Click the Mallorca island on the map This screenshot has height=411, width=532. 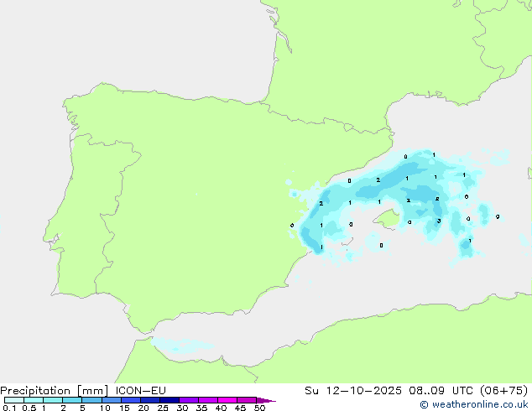(387, 219)
